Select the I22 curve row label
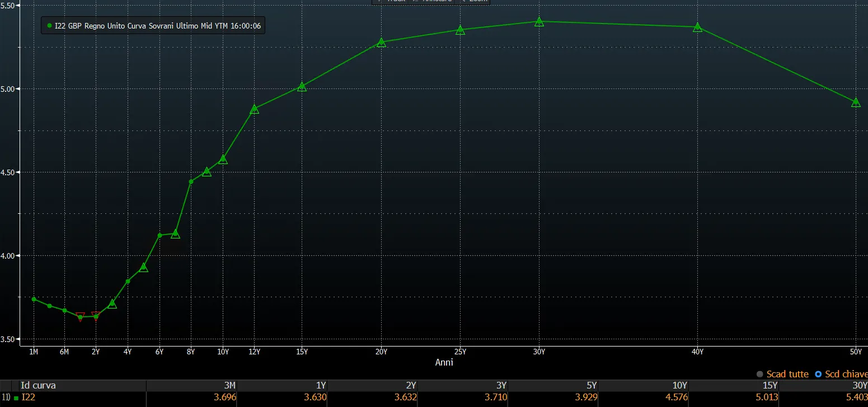 click(27, 397)
